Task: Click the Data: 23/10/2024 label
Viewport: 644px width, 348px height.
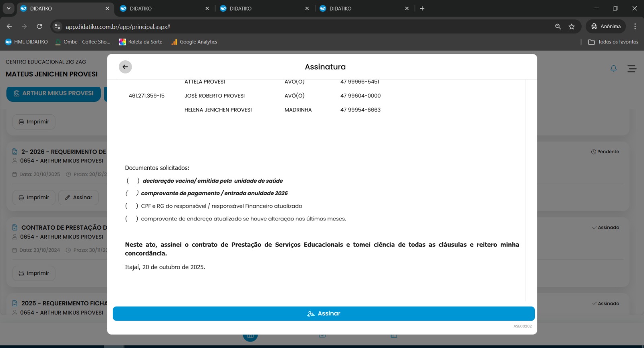Action: tap(36, 250)
